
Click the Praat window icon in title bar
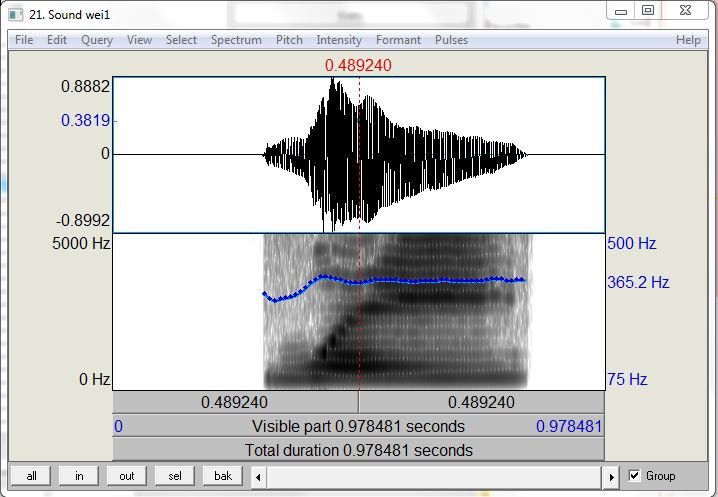click(16, 15)
